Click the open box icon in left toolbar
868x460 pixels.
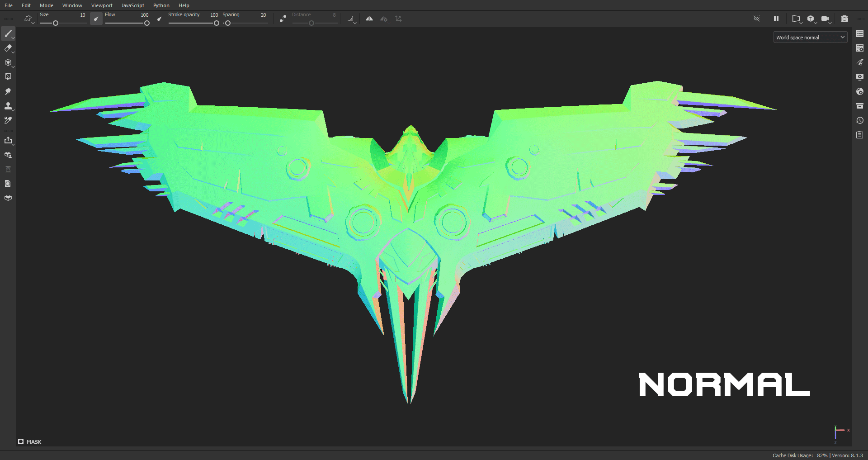(8, 198)
